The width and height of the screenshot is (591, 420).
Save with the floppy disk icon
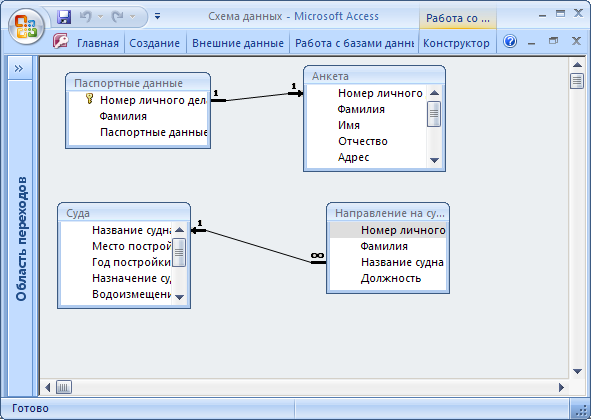(x=64, y=17)
